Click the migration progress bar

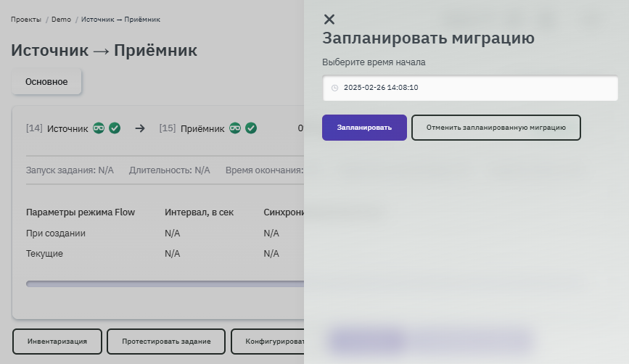(x=165, y=284)
